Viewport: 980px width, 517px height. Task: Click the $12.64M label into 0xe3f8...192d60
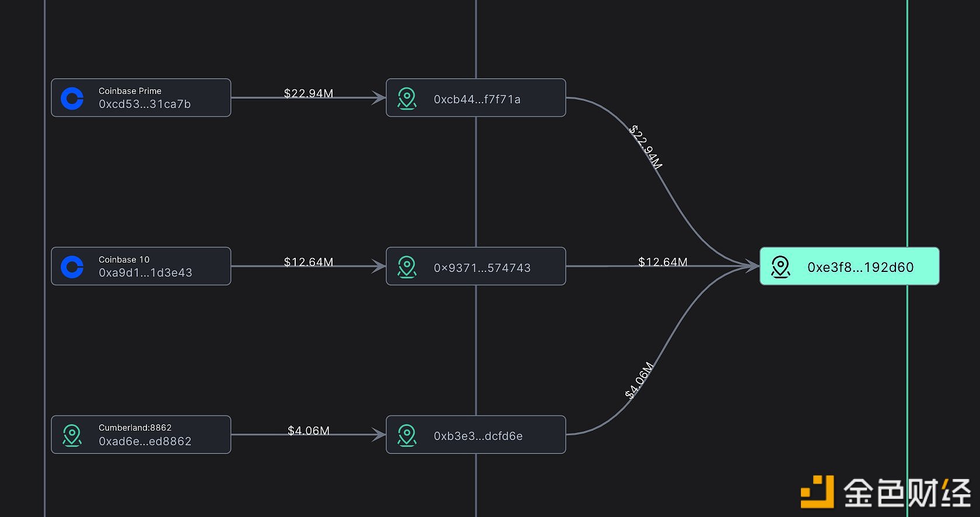(663, 262)
